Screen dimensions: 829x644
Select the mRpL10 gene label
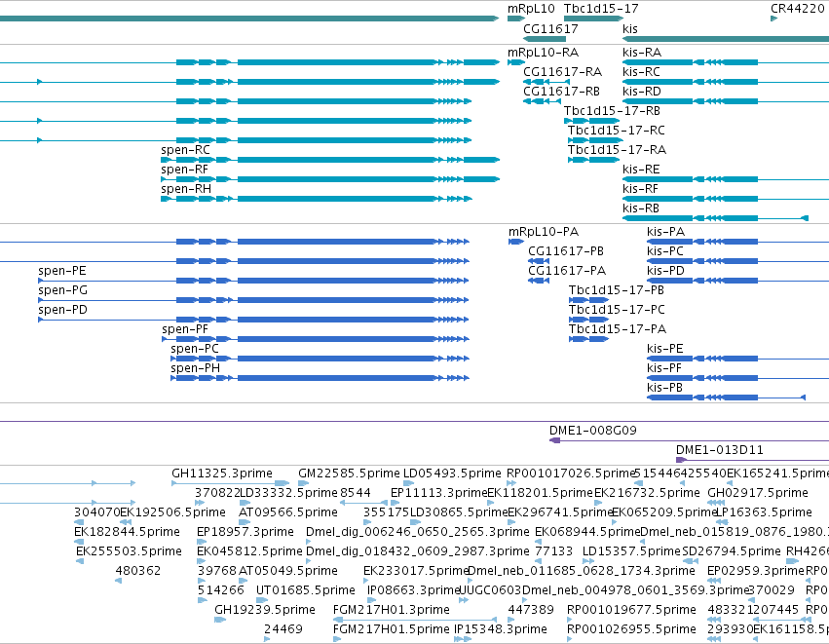click(531, 9)
